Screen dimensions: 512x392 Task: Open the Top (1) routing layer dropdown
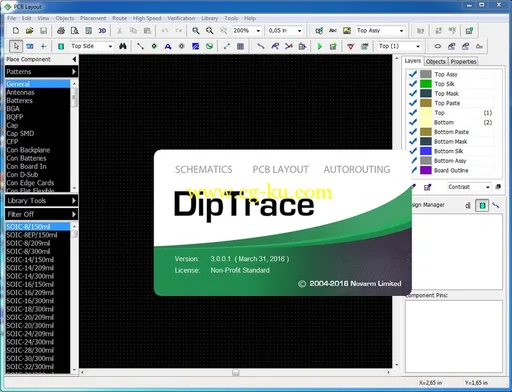418,46
